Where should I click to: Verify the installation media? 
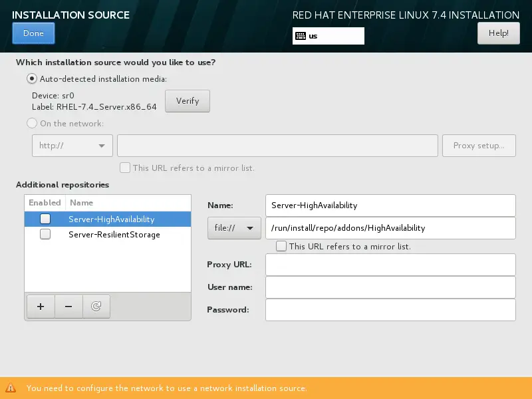point(188,101)
